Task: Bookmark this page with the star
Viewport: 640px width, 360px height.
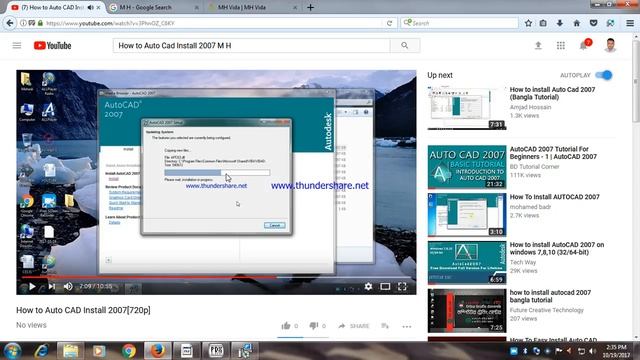Action: [x=528, y=23]
